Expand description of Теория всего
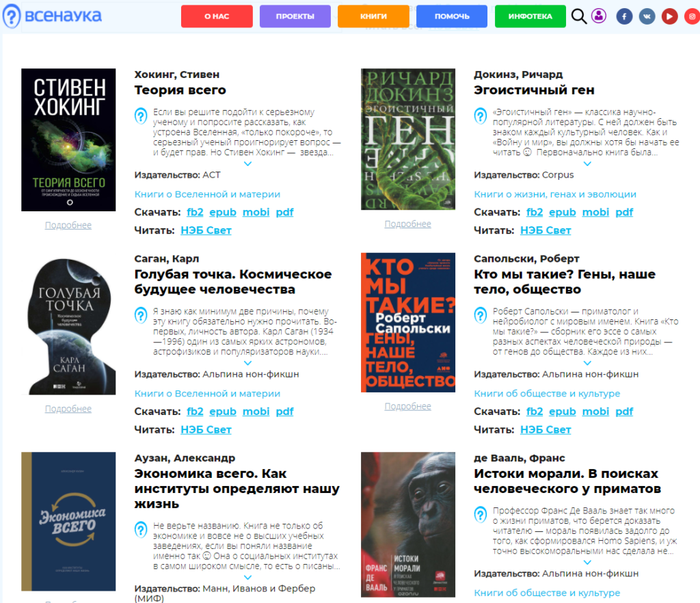This screenshot has width=700, height=603. pyautogui.click(x=247, y=163)
